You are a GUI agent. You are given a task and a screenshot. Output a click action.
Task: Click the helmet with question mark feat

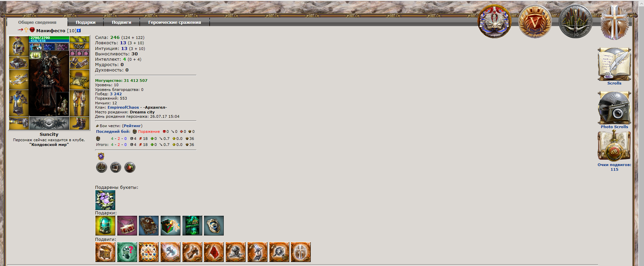click(127, 252)
